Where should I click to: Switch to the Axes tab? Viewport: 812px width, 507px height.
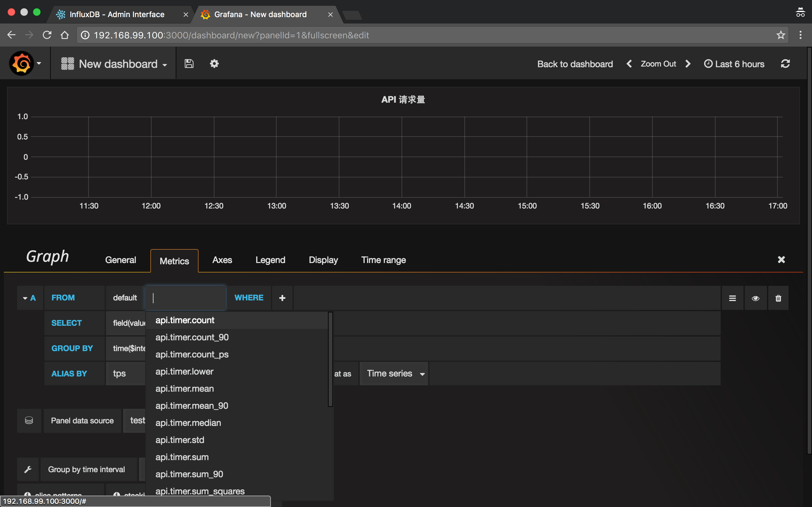222,260
